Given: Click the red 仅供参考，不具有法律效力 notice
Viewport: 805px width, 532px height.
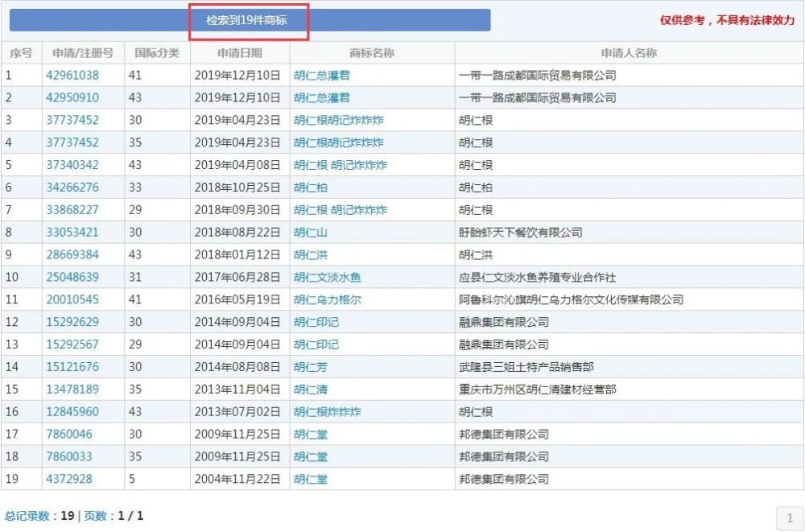Looking at the screenshot, I should coord(727,21).
